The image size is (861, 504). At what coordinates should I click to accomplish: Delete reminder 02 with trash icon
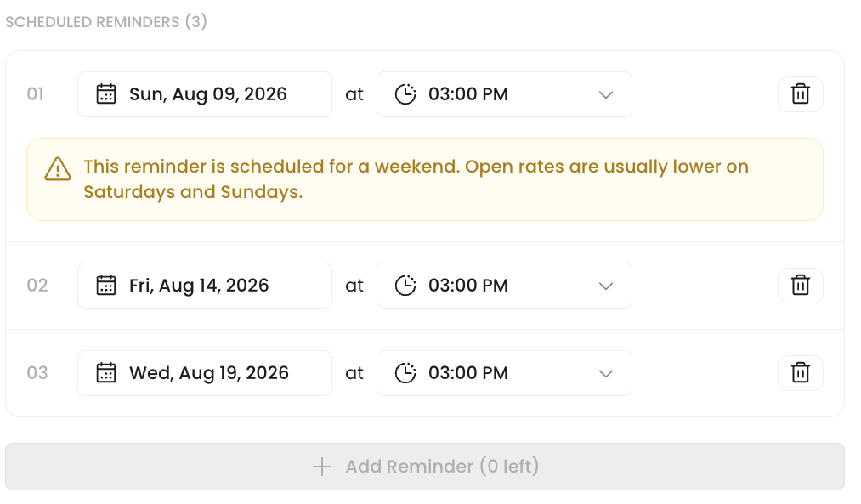(x=800, y=286)
